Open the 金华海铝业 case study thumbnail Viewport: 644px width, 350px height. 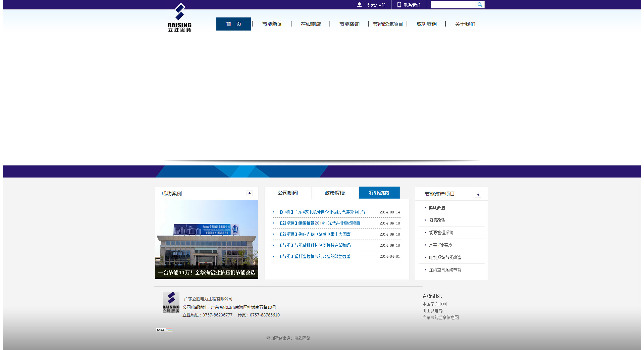(x=207, y=239)
